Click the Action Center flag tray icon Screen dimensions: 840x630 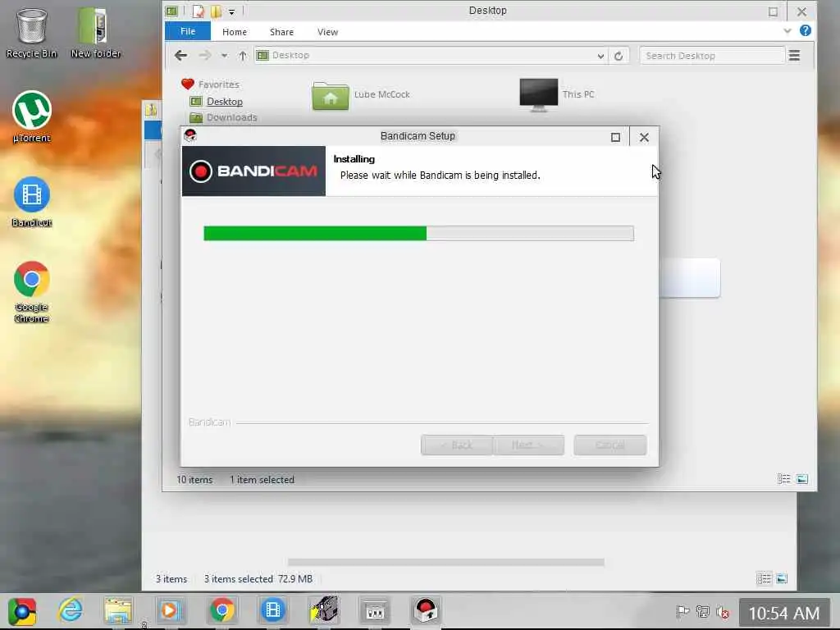click(x=682, y=612)
